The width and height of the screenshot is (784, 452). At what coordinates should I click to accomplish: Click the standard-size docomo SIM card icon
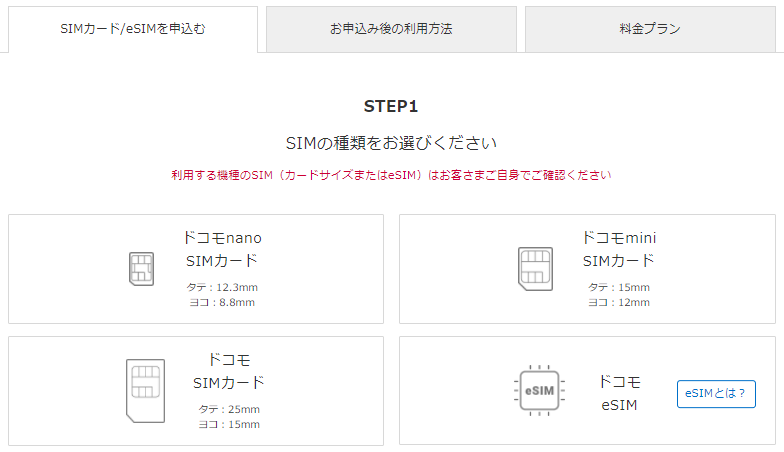click(x=146, y=390)
